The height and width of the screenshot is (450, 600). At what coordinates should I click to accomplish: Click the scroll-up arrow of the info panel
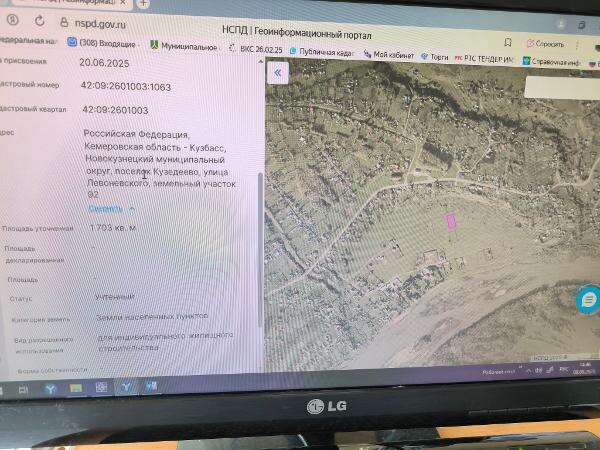(x=261, y=61)
